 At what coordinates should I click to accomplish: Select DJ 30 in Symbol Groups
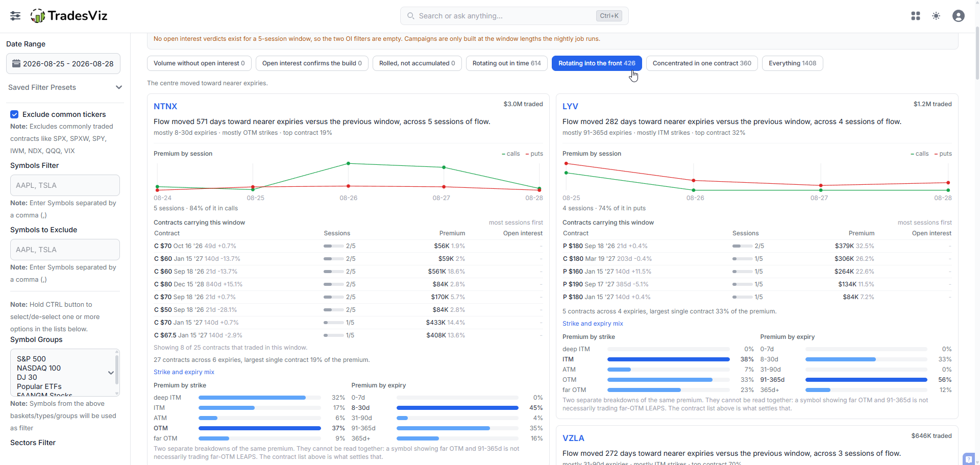(x=27, y=377)
